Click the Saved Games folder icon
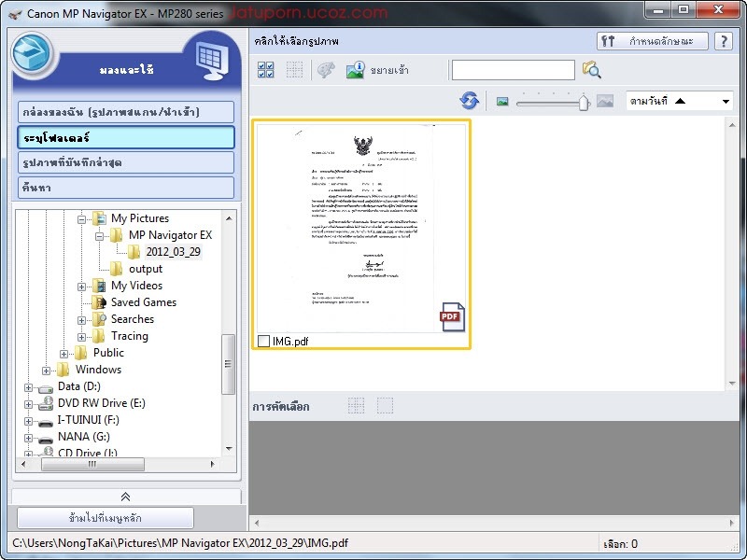The image size is (747, 560). 99,302
